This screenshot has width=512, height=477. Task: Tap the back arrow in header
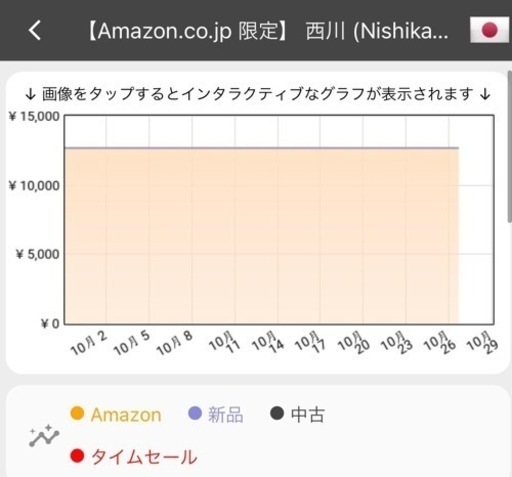coord(35,30)
